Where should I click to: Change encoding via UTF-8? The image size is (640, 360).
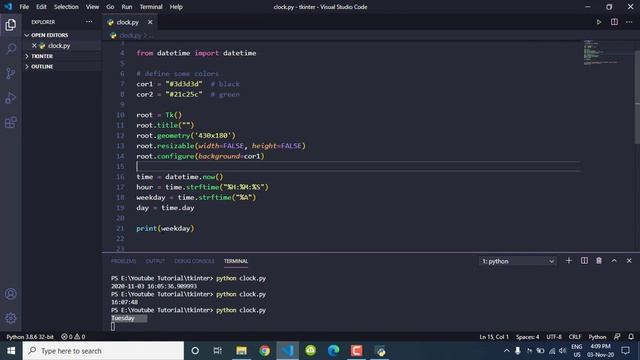pos(554,337)
